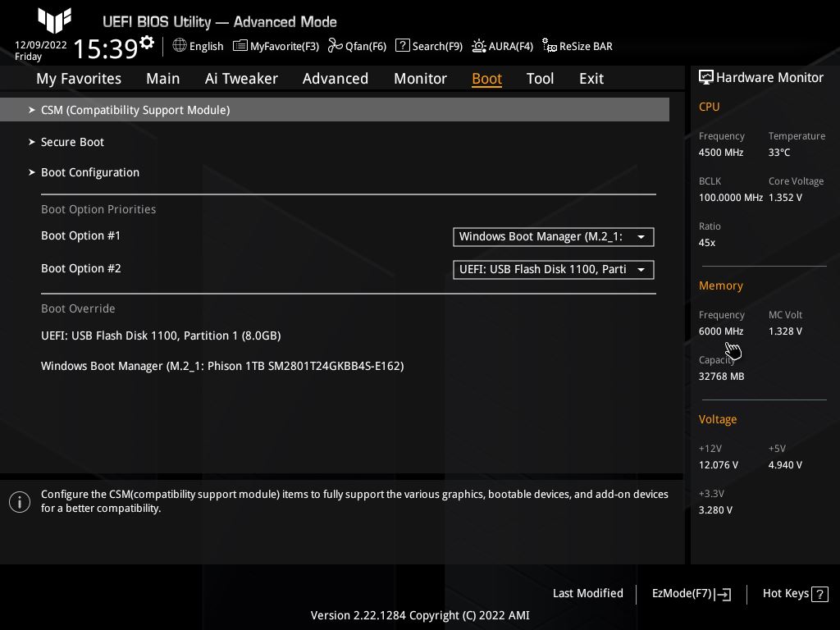840x630 pixels.
Task: Click the Boot Option #2 label
Action: (81, 268)
